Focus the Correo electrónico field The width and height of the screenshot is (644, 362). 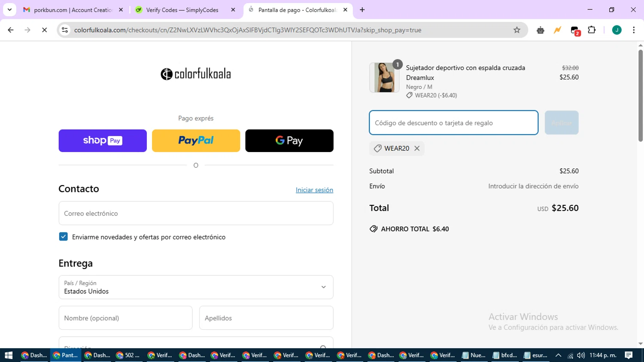pyautogui.click(x=196, y=213)
